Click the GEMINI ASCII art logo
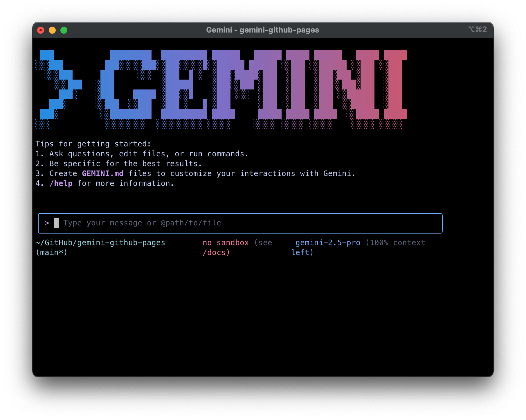 tap(251, 89)
